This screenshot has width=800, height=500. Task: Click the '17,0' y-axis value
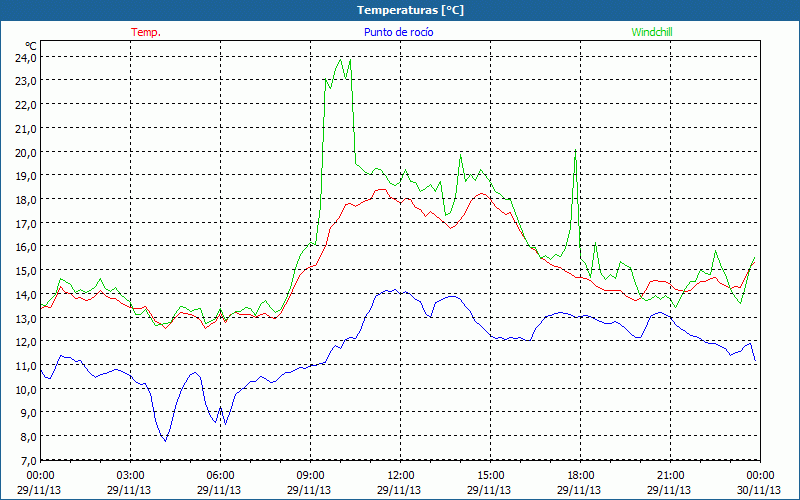pos(25,223)
